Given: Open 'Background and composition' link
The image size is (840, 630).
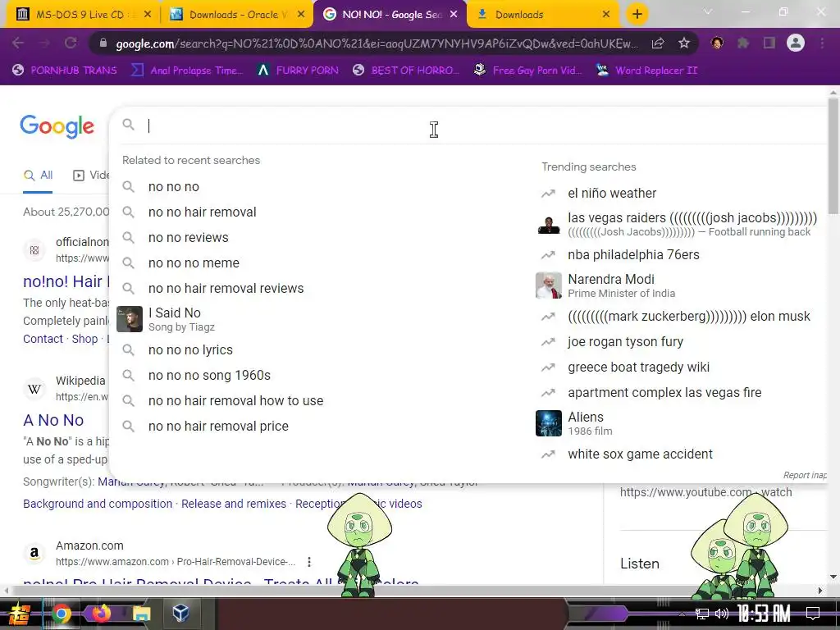Looking at the screenshot, I should pos(98,504).
